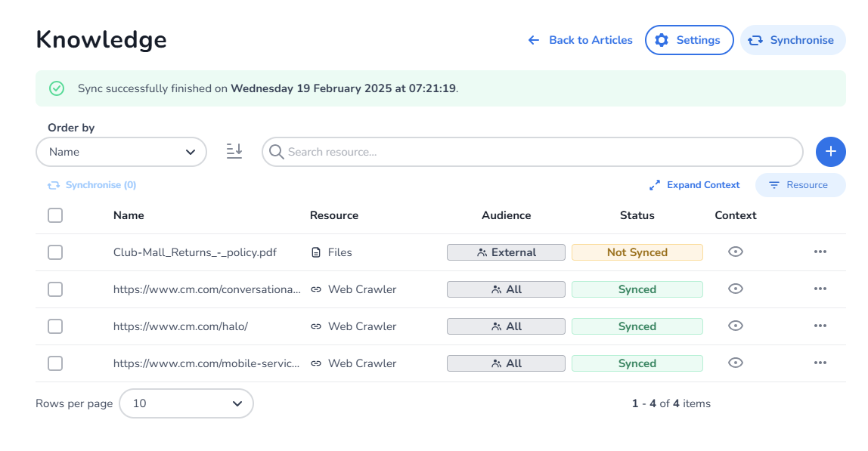
Task: Open the Order by Name dropdown
Action: 121,152
